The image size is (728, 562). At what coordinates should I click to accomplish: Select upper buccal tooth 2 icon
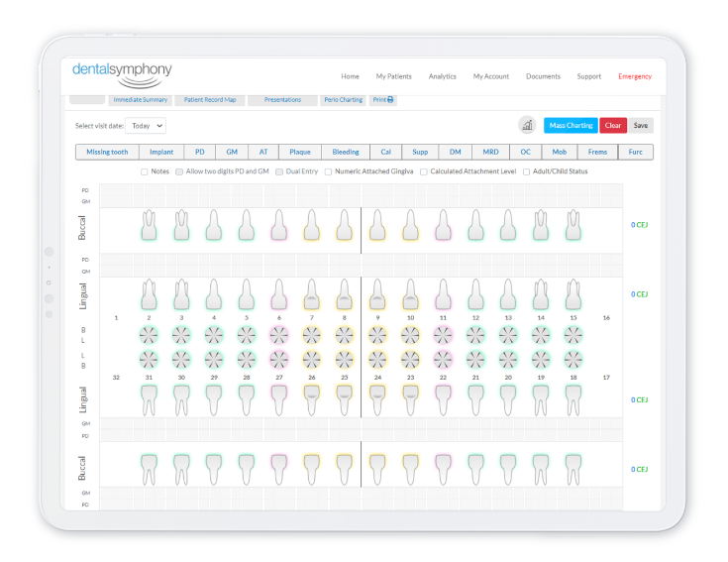point(149,227)
